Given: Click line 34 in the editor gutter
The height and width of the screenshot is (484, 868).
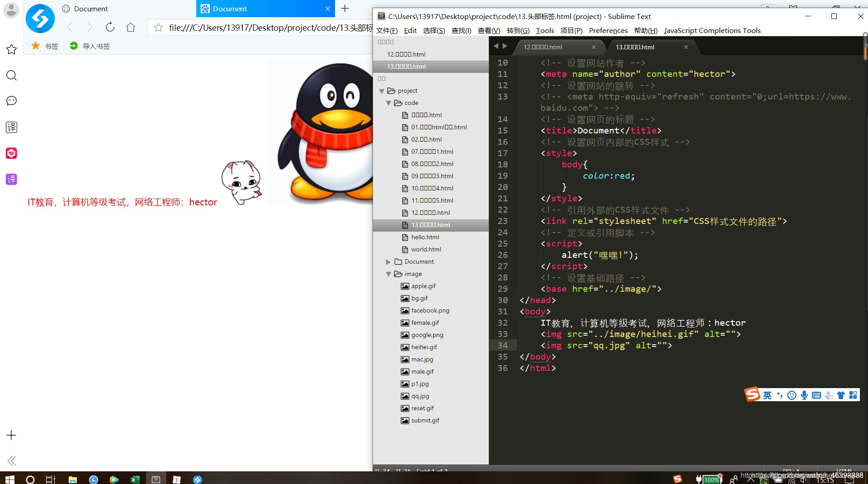Looking at the screenshot, I should (x=503, y=345).
